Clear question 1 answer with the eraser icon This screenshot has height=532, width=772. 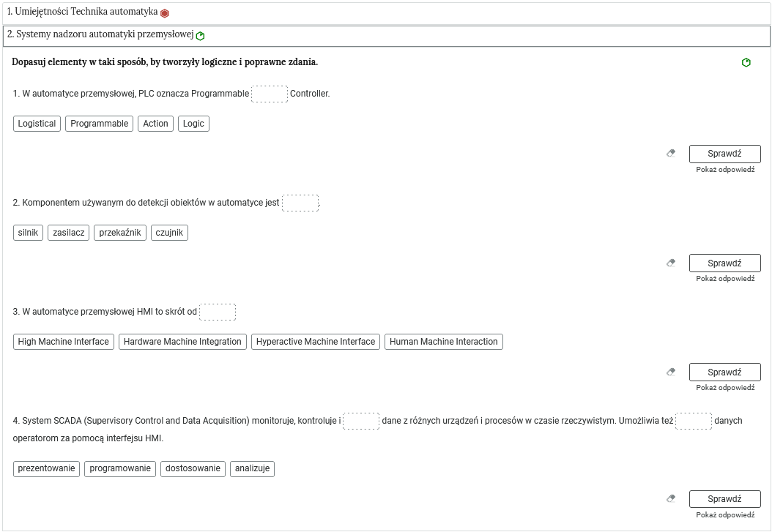tap(670, 154)
